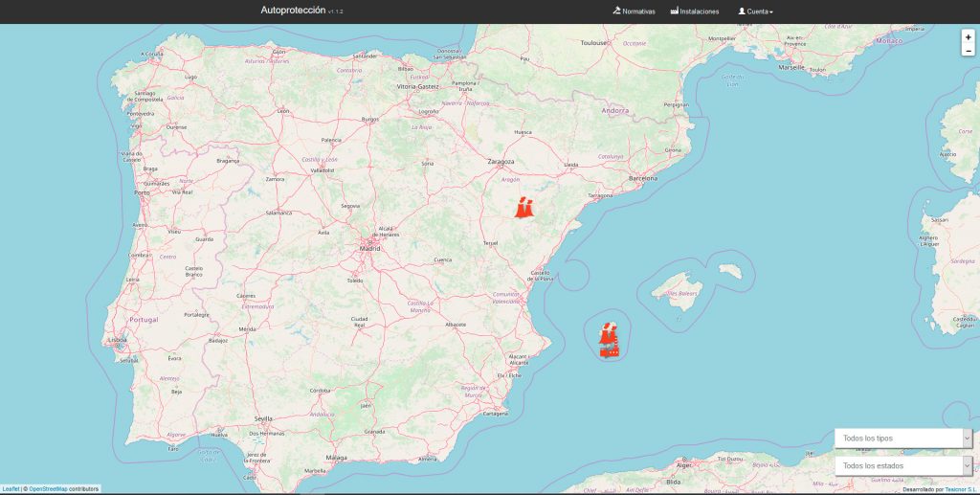This screenshot has height=495, width=980.
Task: Expand the Cuenta account menu caret
Action: [771, 12]
